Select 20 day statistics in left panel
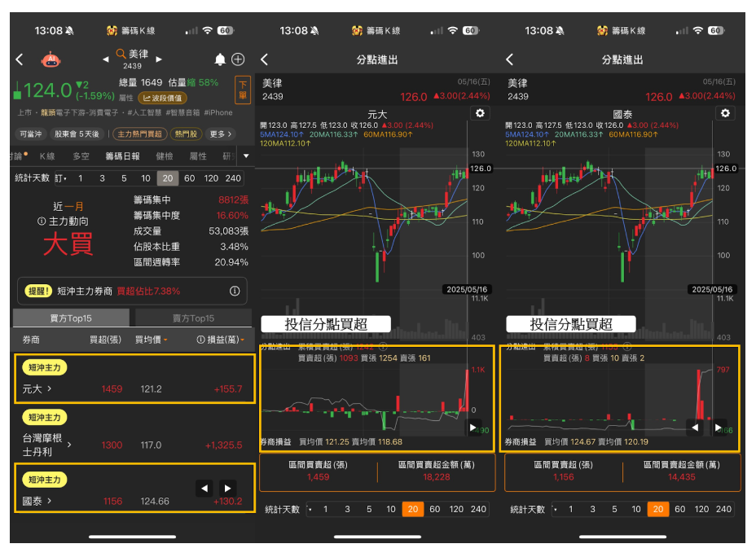This screenshot has width=756, height=557. click(x=168, y=178)
